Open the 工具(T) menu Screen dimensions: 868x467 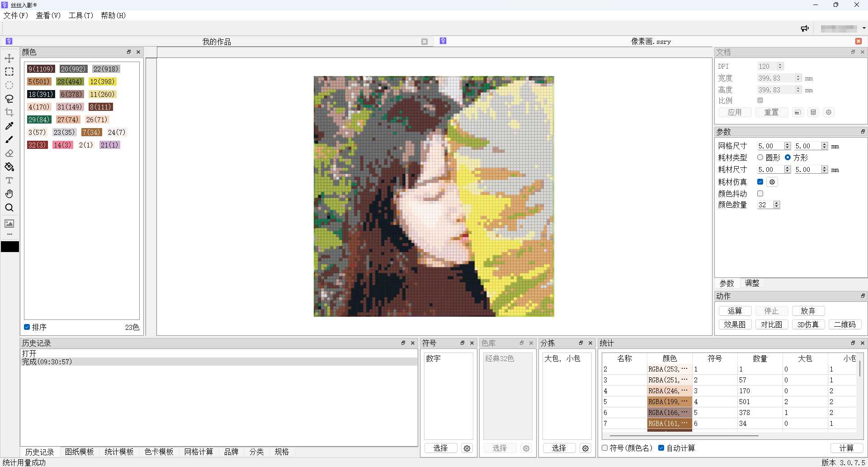[x=80, y=15]
